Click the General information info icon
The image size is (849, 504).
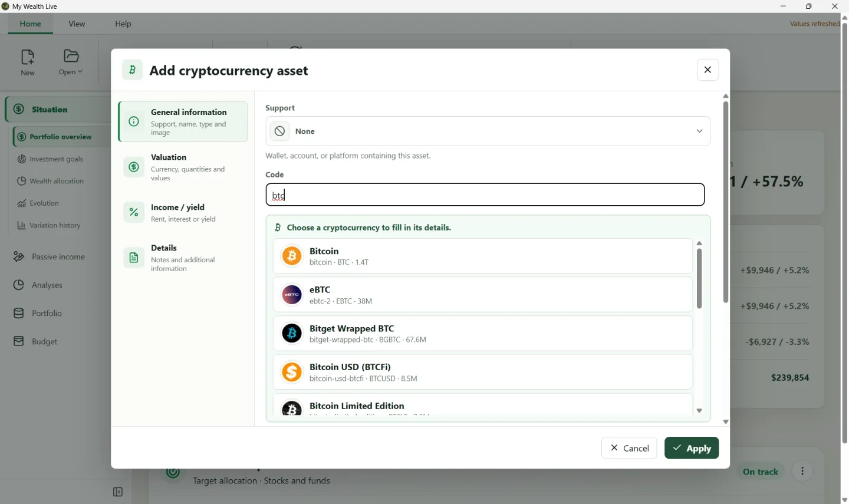(134, 121)
